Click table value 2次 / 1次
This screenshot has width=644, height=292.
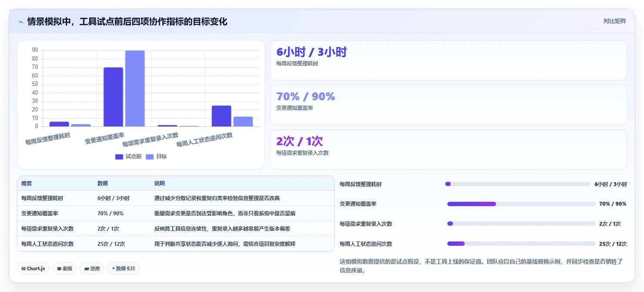108,229
